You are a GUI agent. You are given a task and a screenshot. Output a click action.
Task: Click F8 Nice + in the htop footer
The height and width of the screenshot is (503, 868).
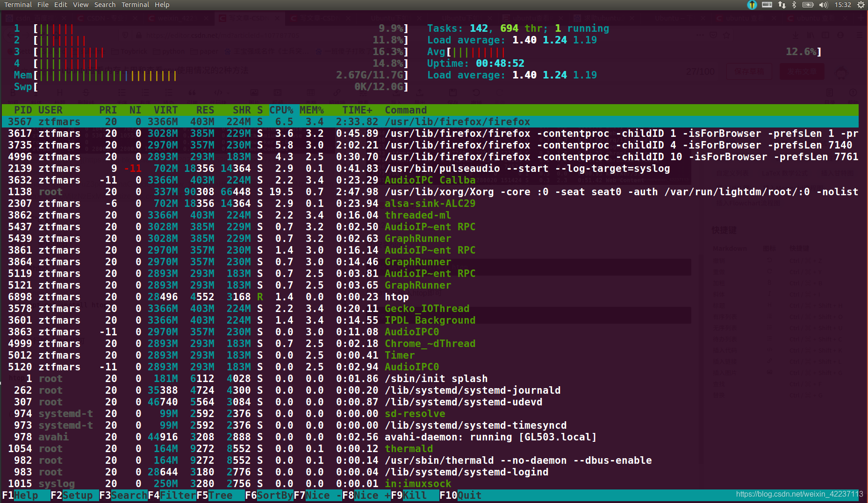tap(366, 496)
